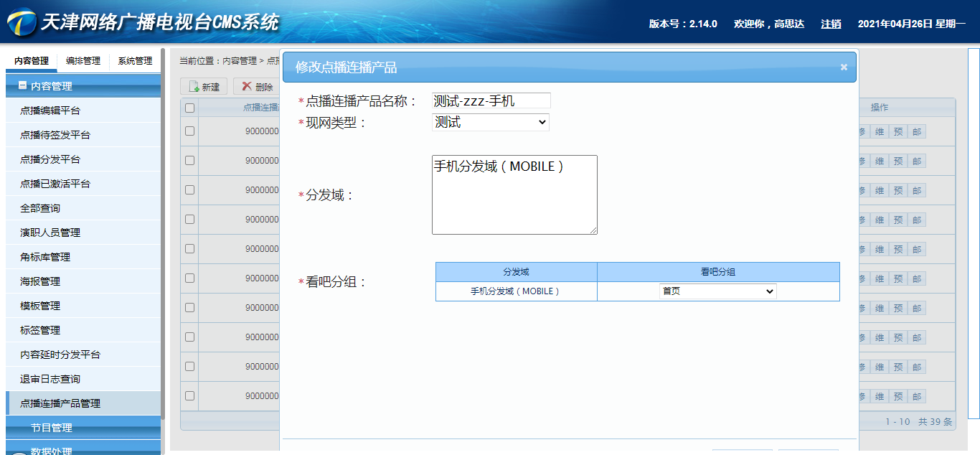
Task: Click the 邮 action icon in second row
Action: pos(917,161)
